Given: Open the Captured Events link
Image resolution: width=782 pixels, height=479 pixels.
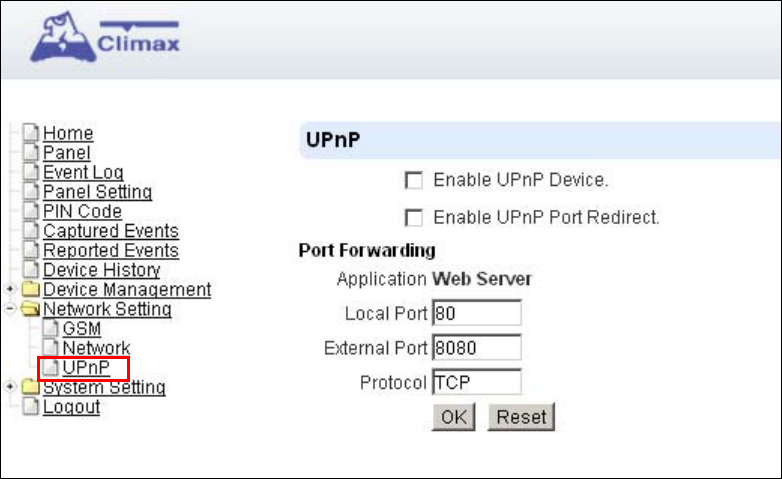Looking at the screenshot, I should pyautogui.click(x=111, y=231).
